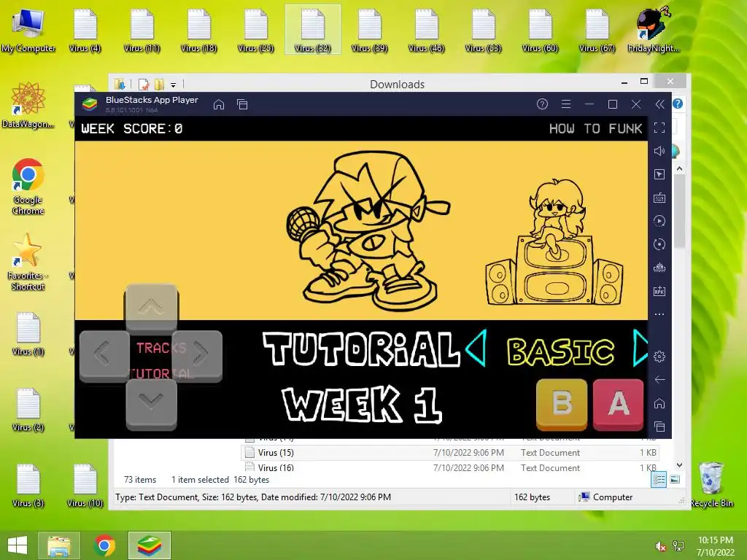The height and width of the screenshot is (560, 747).
Task: Select Favorites - Shortcut desktop icon
Action: coord(28,262)
